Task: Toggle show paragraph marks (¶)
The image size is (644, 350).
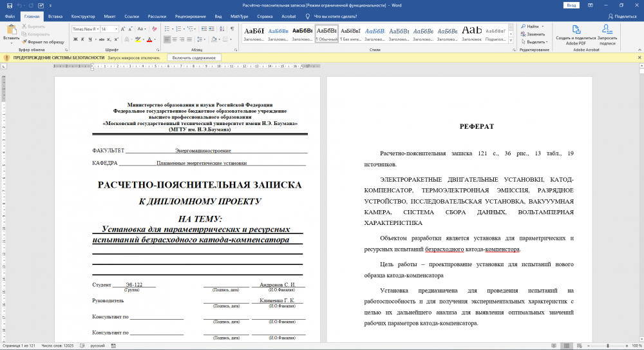Action: pos(232,29)
